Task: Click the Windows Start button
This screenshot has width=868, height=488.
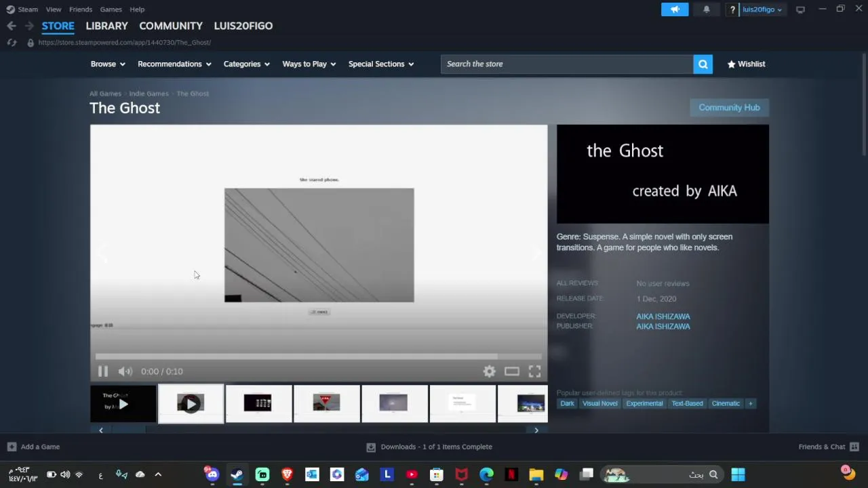Action: click(738, 474)
